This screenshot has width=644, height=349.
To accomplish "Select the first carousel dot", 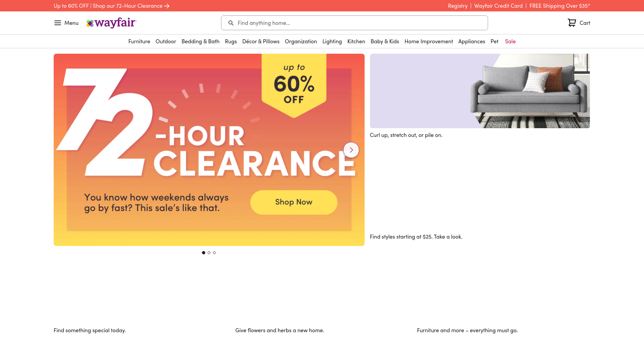I will pos(204,253).
